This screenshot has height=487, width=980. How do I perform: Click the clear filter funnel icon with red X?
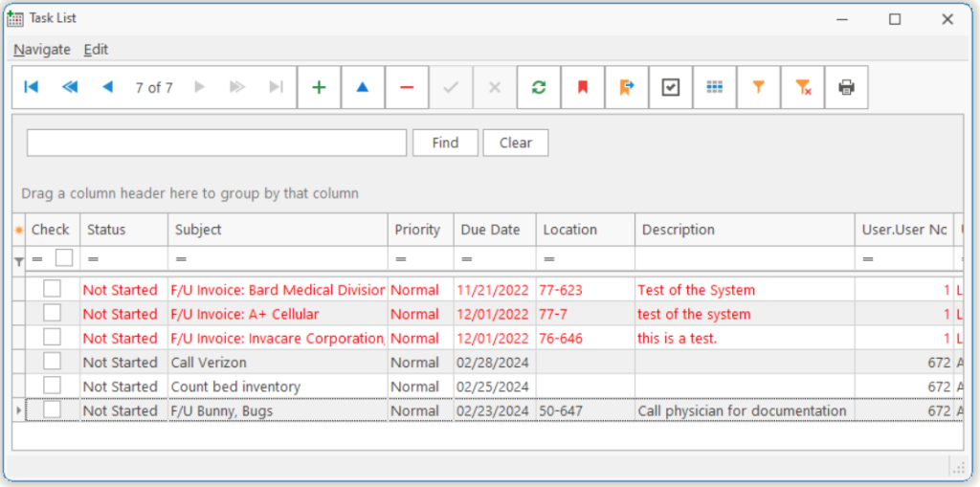click(803, 87)
